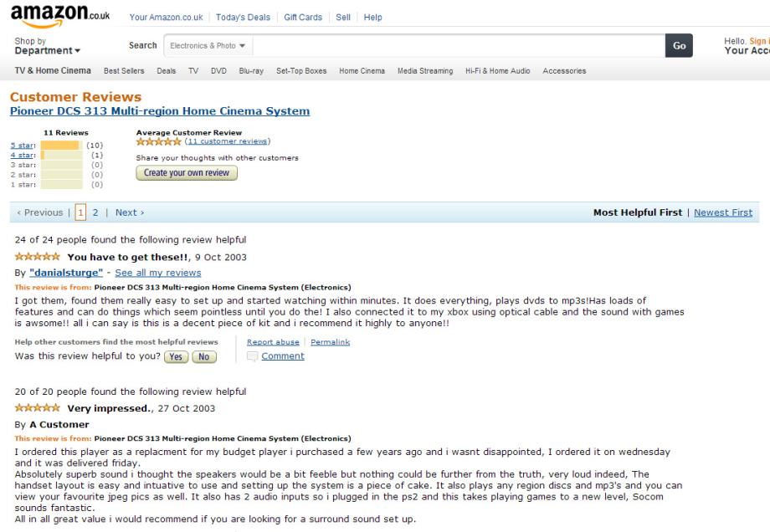Click Report abuse link
The height and width of the screenshot is (532, 770).
pos(273,342)
